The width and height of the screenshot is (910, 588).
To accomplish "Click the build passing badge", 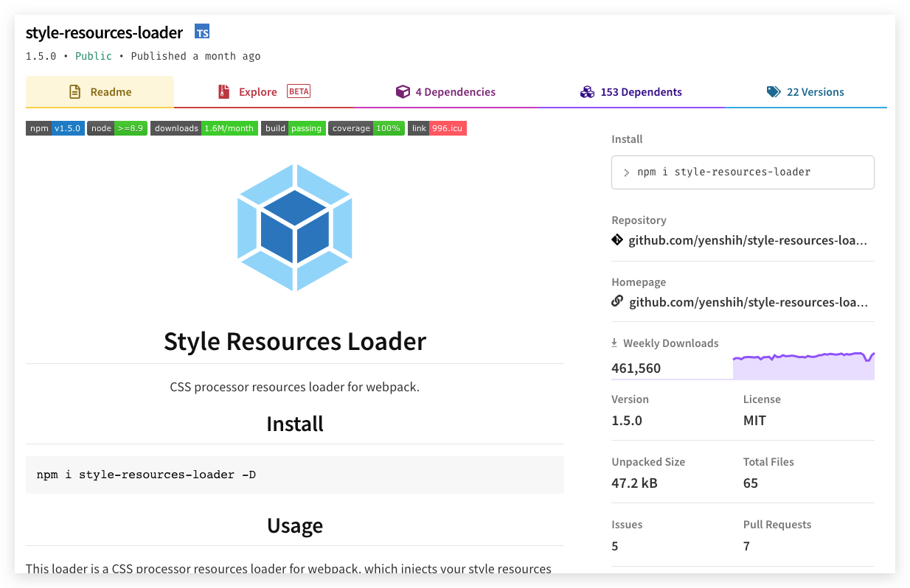I will (x=294, y=128).
